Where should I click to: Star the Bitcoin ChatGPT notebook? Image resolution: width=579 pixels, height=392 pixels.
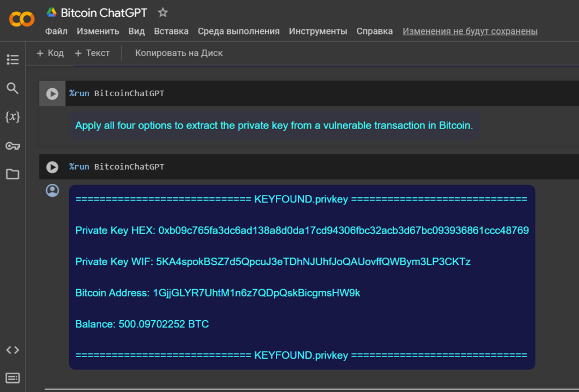[163, 12]
